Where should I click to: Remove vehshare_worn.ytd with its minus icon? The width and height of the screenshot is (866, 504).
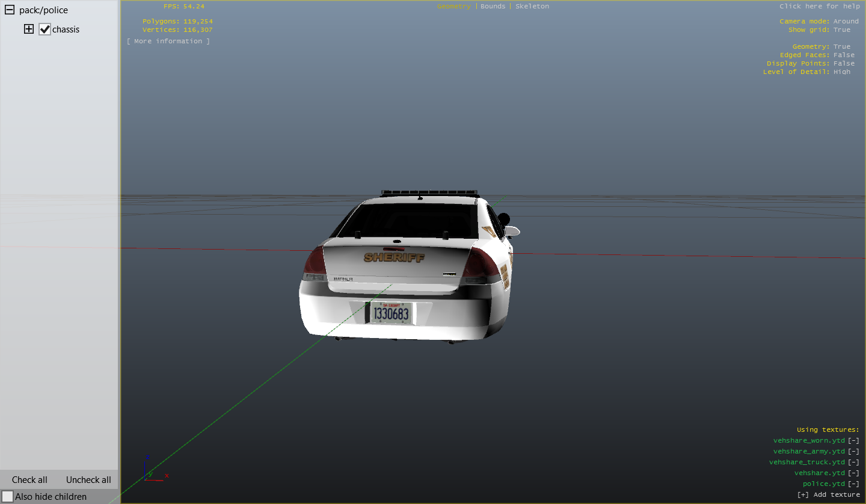pyautogui.click(x=853, y=440)
